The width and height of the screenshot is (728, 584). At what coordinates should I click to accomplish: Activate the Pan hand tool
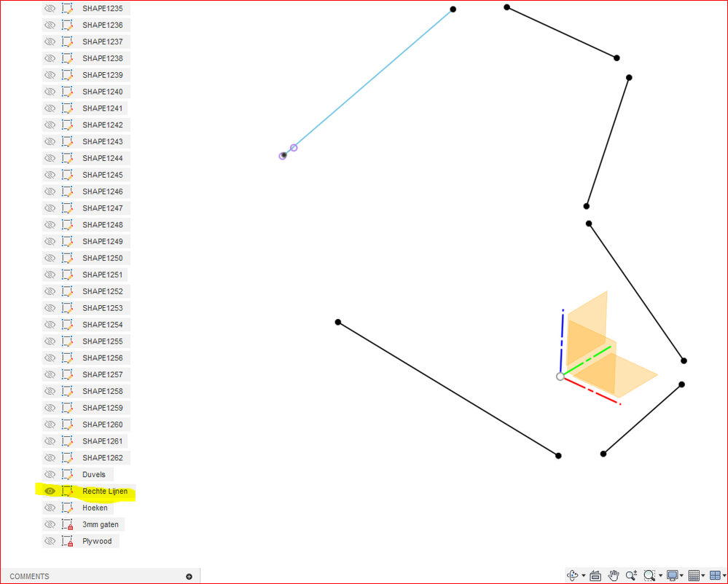click(614, 576)
